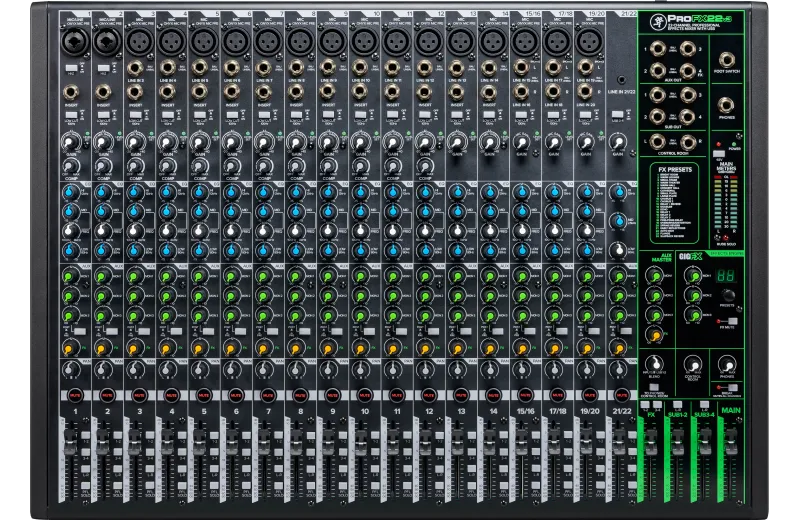Click the LINE IN 21/22 mini jack
Screen dimensions: 800x520
[x=621, y=80]
